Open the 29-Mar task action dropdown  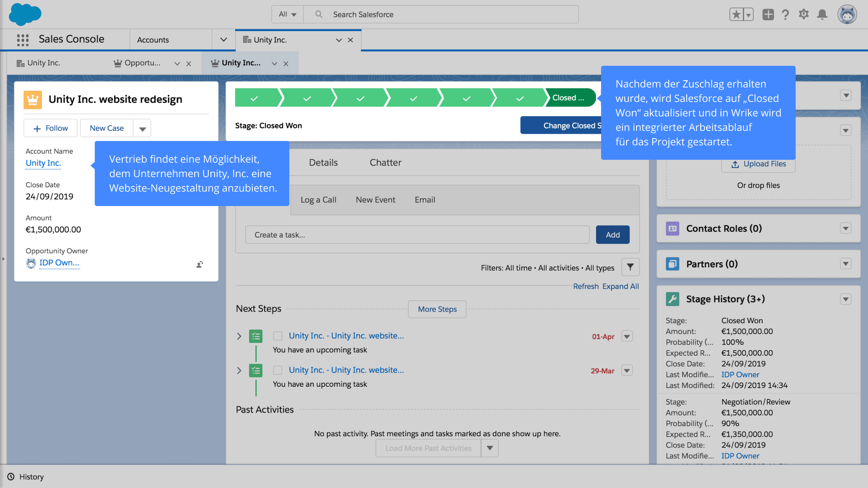(x=627, y=371)
